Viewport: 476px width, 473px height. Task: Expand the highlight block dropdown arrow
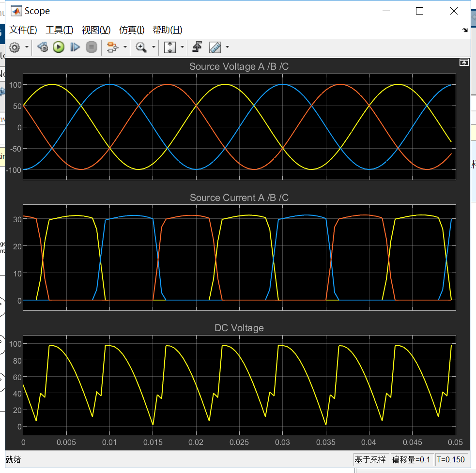click(x=125, y=47)
